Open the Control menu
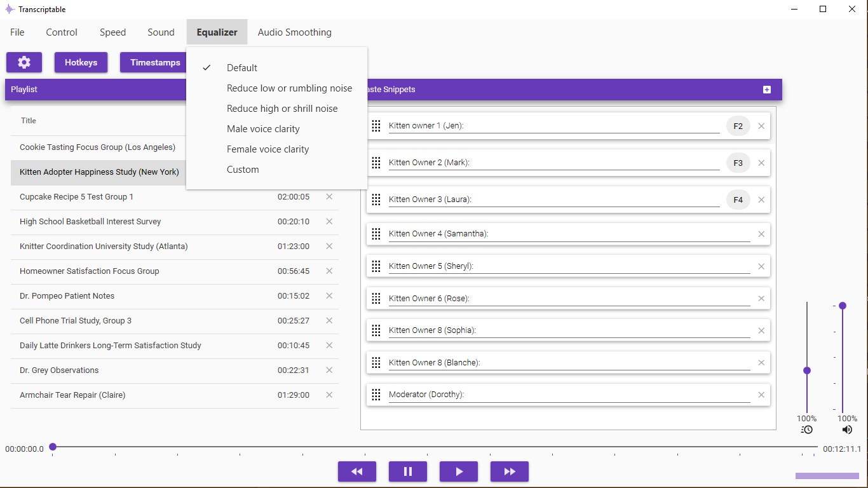This screenshot has height=488, width=868. click(62, 32)
